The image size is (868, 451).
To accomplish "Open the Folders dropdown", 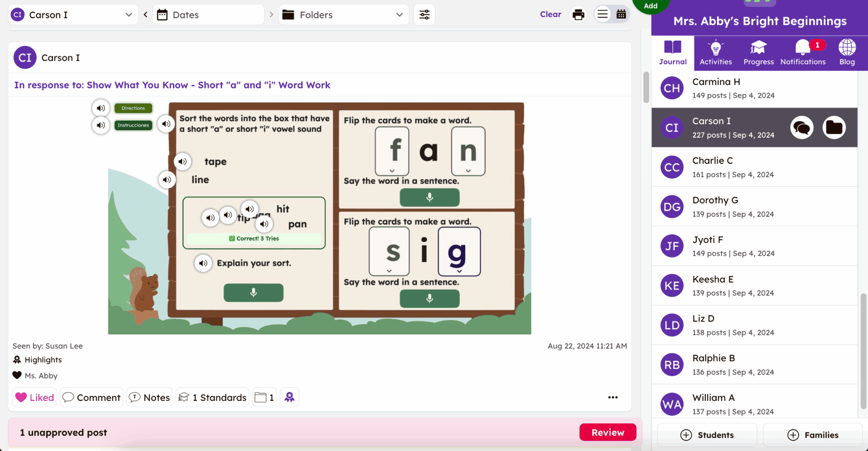I will coord(344,15).
